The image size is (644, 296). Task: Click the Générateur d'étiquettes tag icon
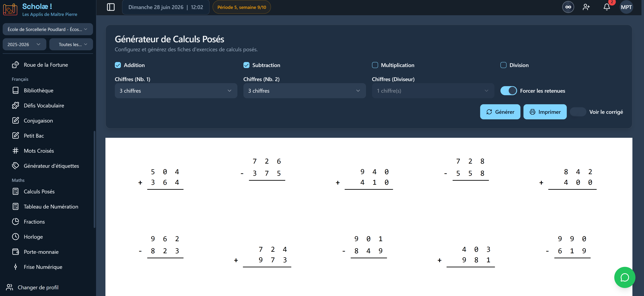[x=15, y=166]
